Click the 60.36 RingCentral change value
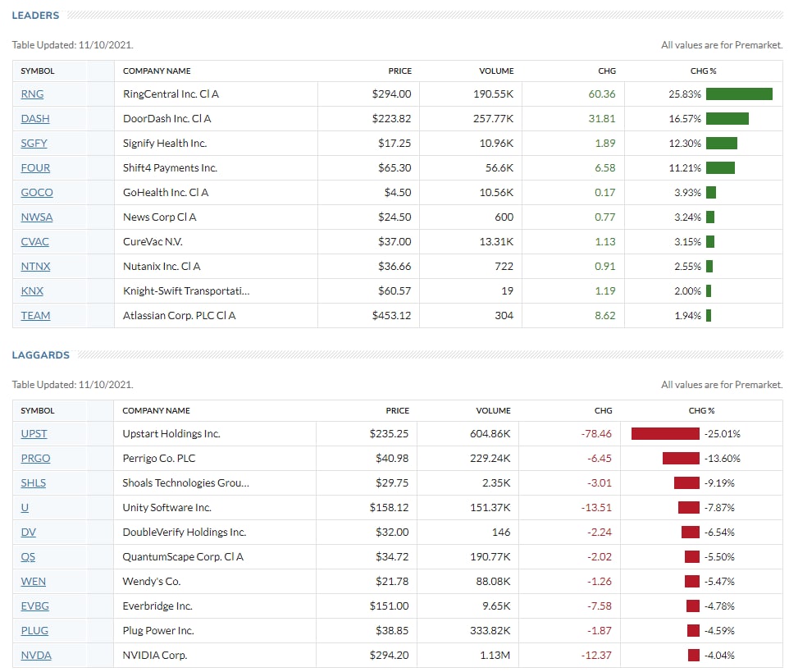This screenshot has width=789, height=672. click(x=602, y=94)
